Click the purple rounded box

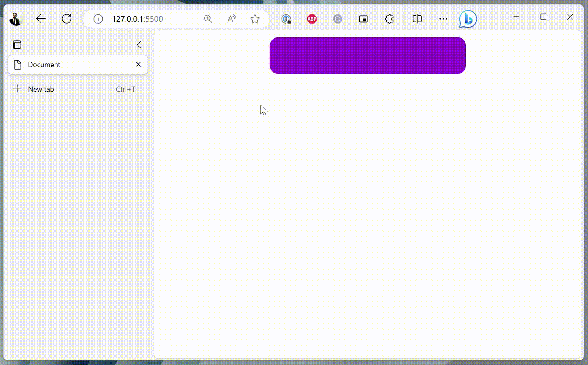[x=367, y=55]
